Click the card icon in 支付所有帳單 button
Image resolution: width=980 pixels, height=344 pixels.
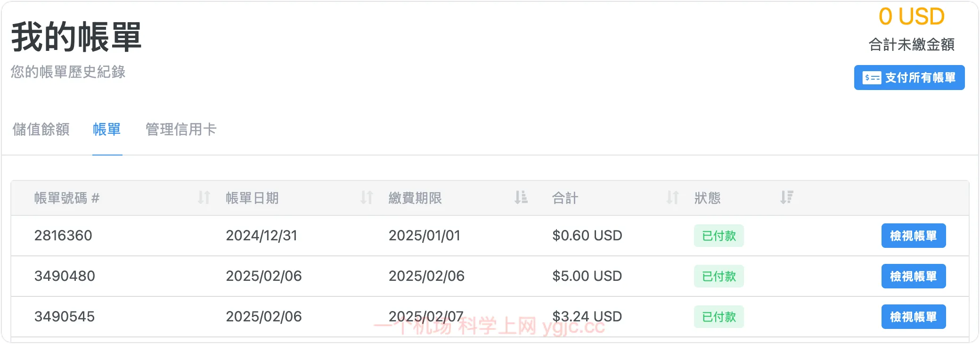click(x=872, y=78)
